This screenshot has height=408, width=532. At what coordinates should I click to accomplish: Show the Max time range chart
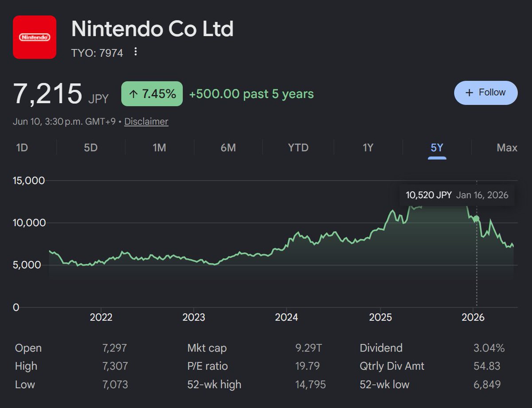[507, 148]
